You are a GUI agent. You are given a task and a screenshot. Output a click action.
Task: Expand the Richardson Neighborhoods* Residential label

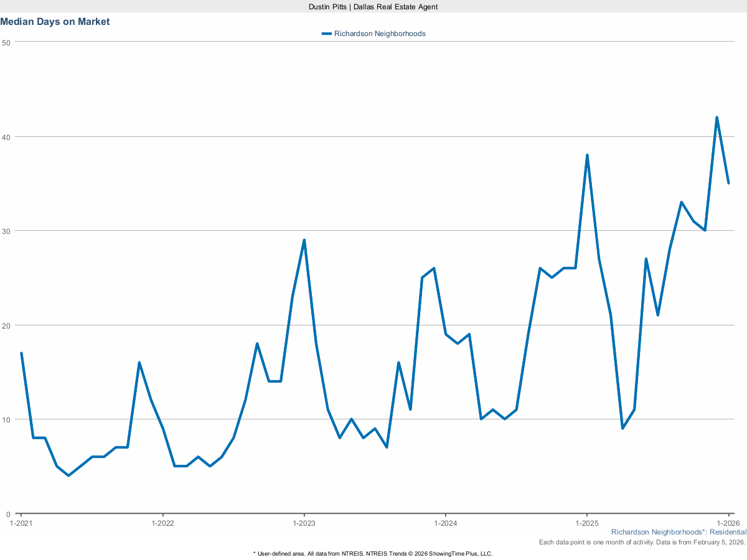(x=679, y=532)
